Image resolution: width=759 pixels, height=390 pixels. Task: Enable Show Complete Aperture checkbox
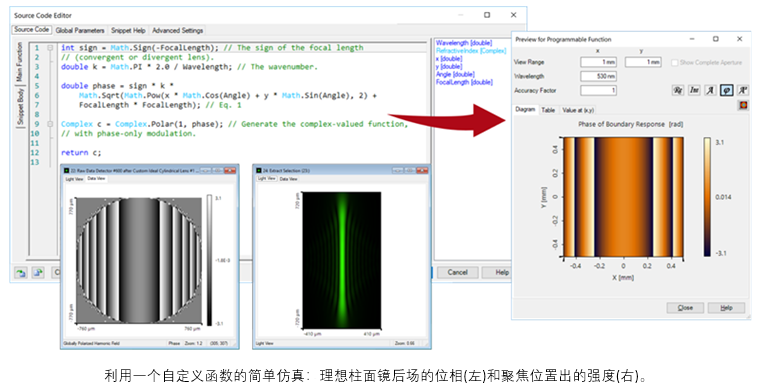point(674,62)
